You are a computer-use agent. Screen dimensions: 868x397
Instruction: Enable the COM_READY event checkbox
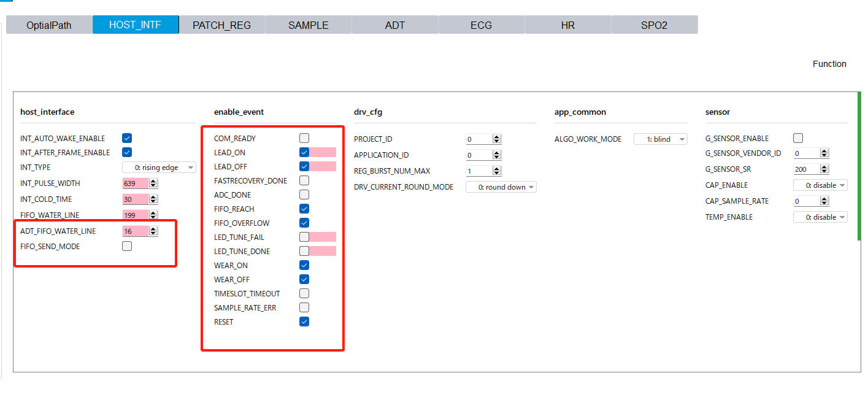[304, 139]
